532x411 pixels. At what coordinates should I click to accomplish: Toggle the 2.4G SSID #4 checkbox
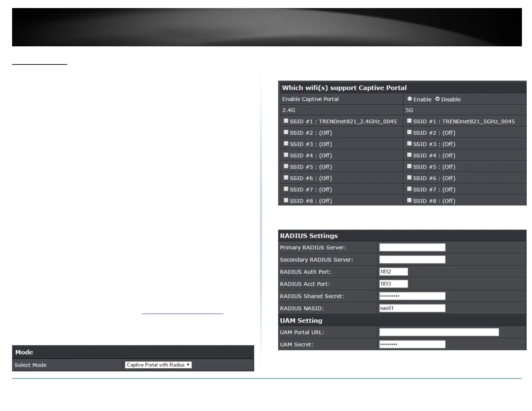pyautogui.click(x=286, y=155)
